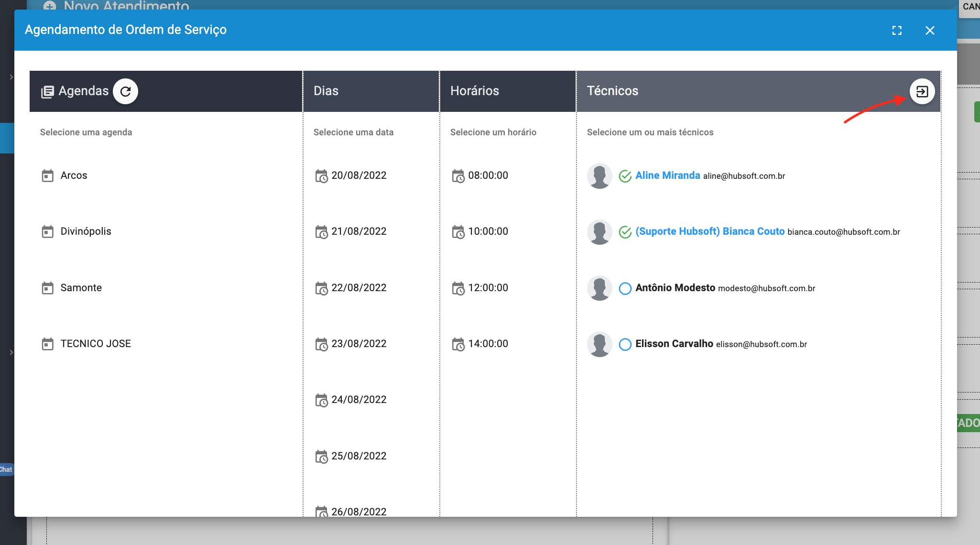Viewport: 980px width, 545px height.
Task: Click calendar-clock icon for 22/08/2022
Action: click(x=322, y=289)
